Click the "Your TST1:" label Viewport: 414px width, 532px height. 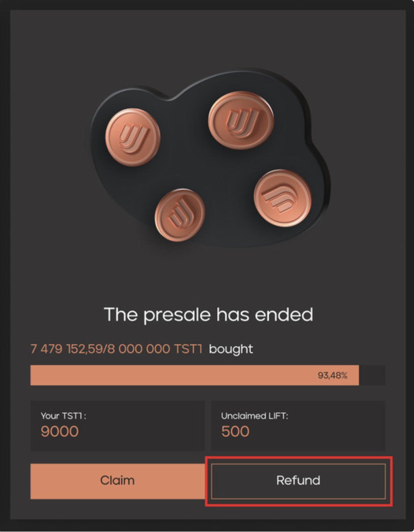(63, 416)
